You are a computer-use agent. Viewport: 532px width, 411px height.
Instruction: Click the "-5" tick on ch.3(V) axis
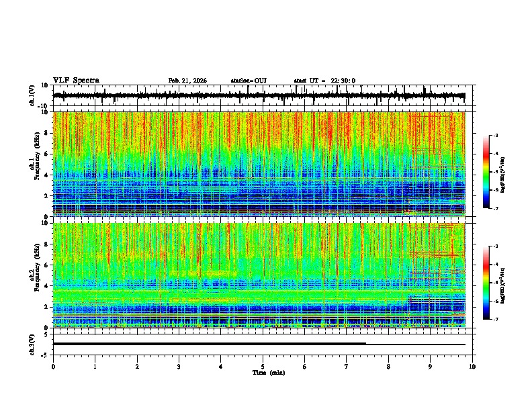pyautogui.click(x=45, y=355)
